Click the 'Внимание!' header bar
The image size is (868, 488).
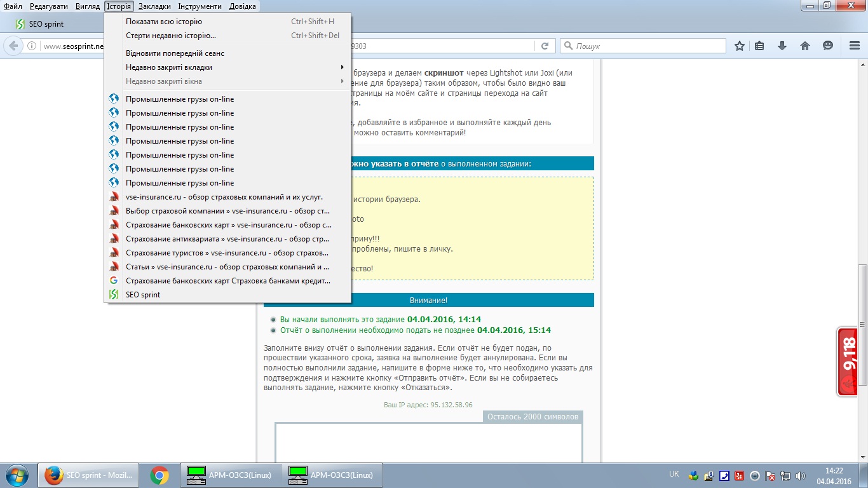(x=429, y=300)
